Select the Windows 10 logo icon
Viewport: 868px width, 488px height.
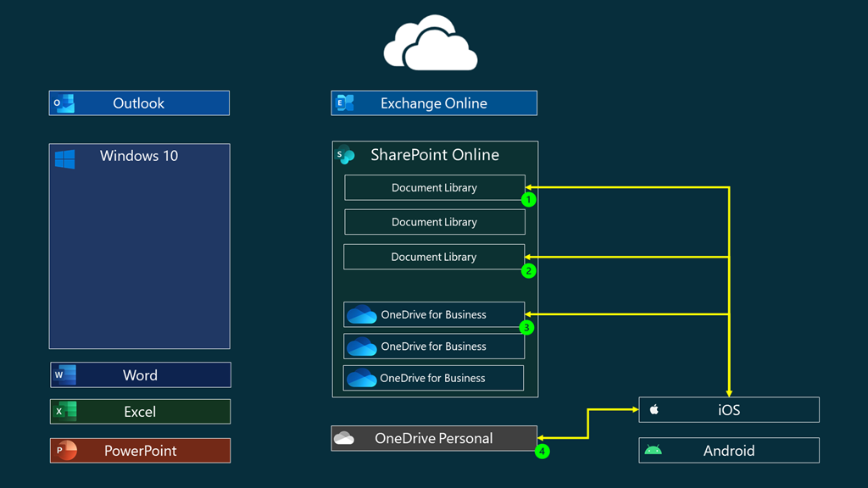[x=66, y=156]
